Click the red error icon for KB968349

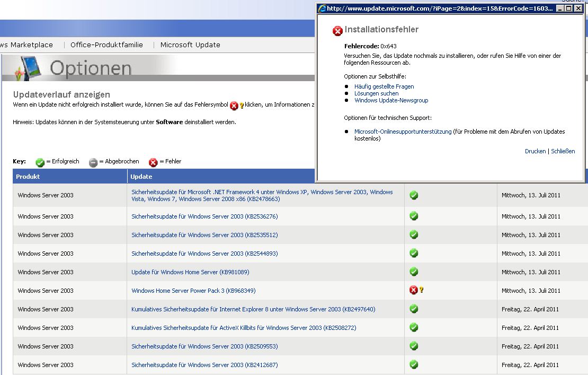click(414, 290)
